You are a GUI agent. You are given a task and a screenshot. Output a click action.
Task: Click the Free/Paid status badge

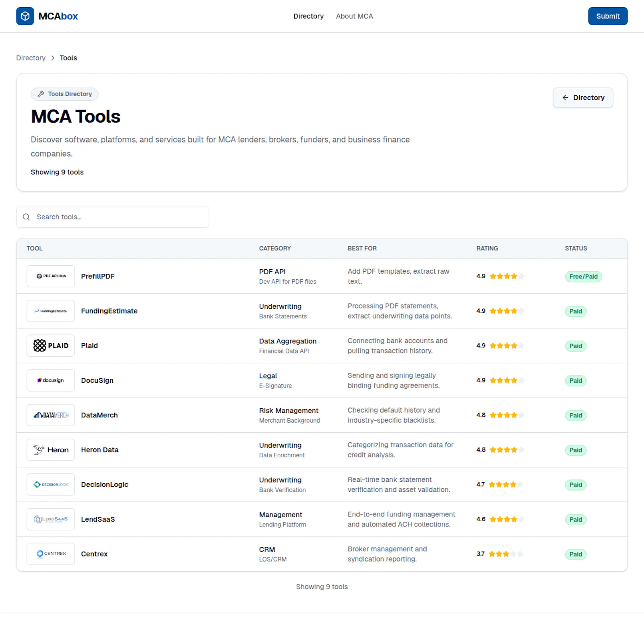[x=583, y=277]
